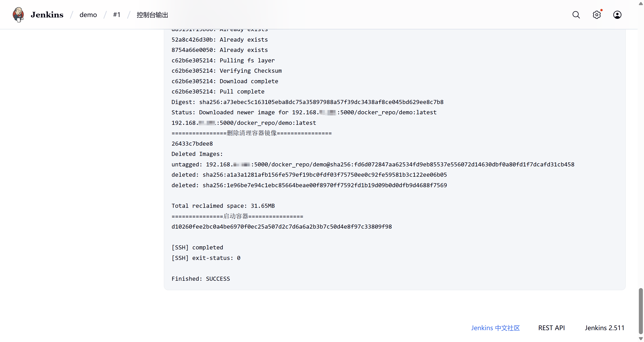Viewport: 644px width, 342px height.
Task: Click the Jenkins 2.511 version button
Action: pos(604,328)
